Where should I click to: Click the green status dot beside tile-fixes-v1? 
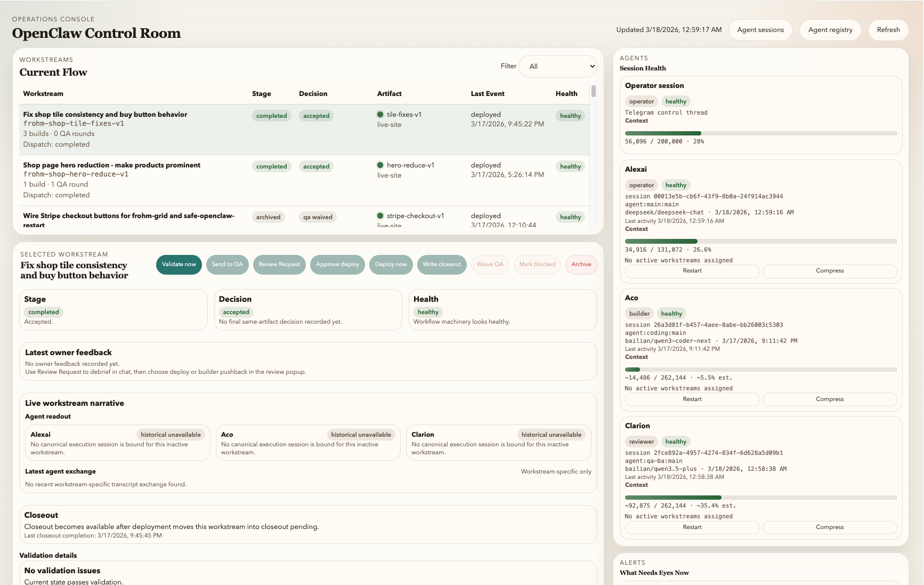(x=380, y=114)
